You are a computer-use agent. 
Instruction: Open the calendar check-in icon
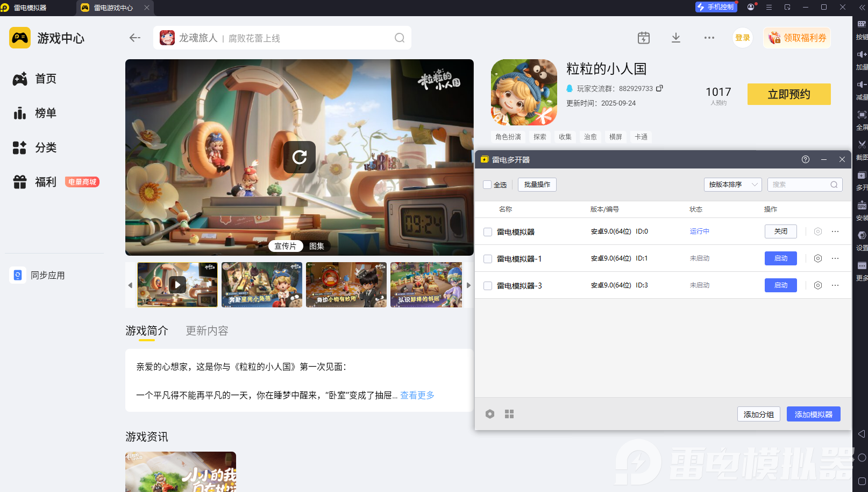click(x=644, y=38)
